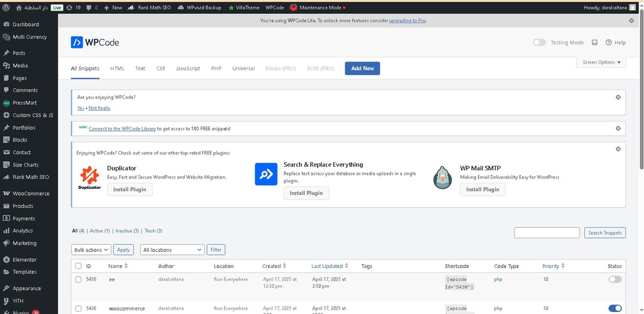
Task: Switch to the PHP snippets tab
Action: [216, 69]
